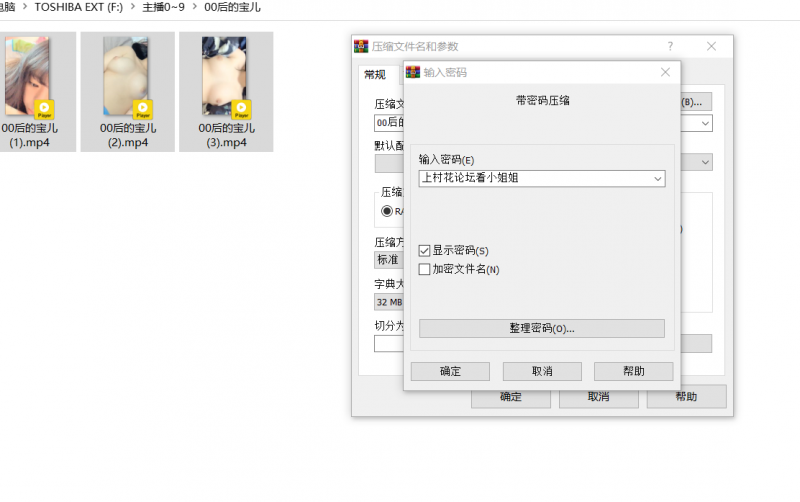Click the question mark help icon in title bar

670,46
